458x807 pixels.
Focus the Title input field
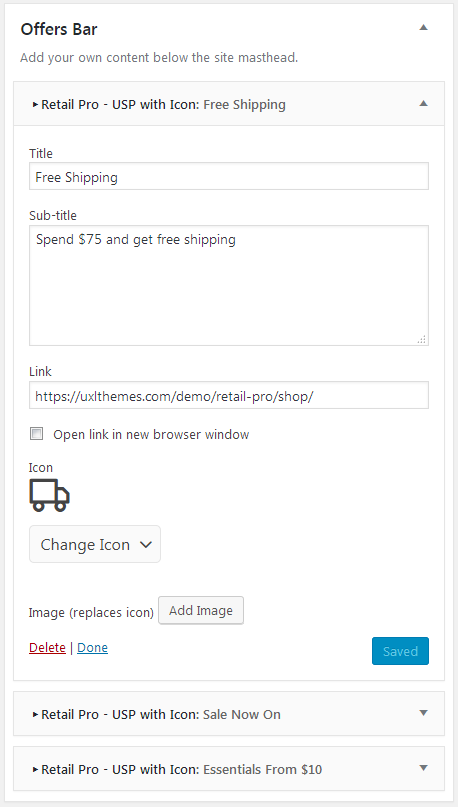point(229,177)
